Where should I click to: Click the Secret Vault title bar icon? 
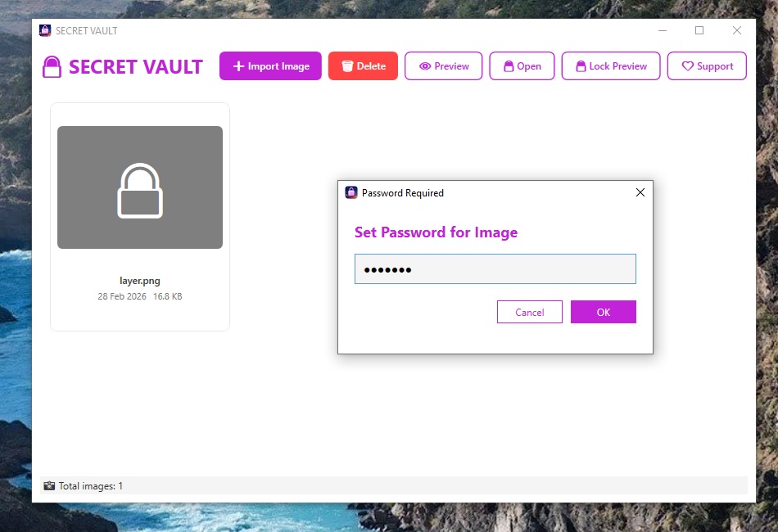click(x=45, y=30)
